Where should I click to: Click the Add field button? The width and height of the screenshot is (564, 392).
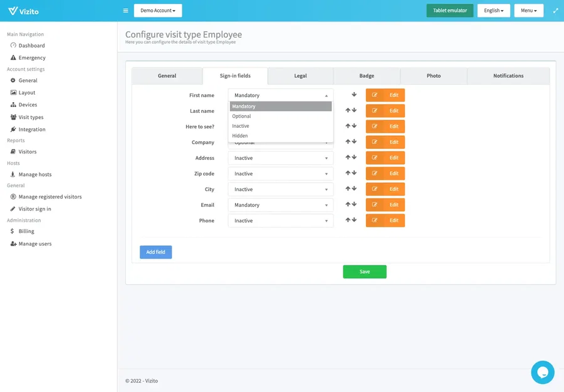pos(155,252)
